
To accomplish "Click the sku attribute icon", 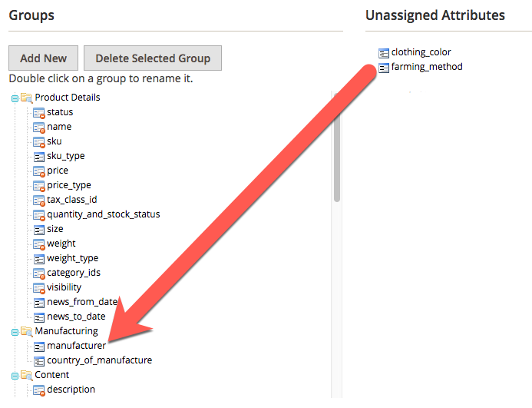I will click(40, 141).
